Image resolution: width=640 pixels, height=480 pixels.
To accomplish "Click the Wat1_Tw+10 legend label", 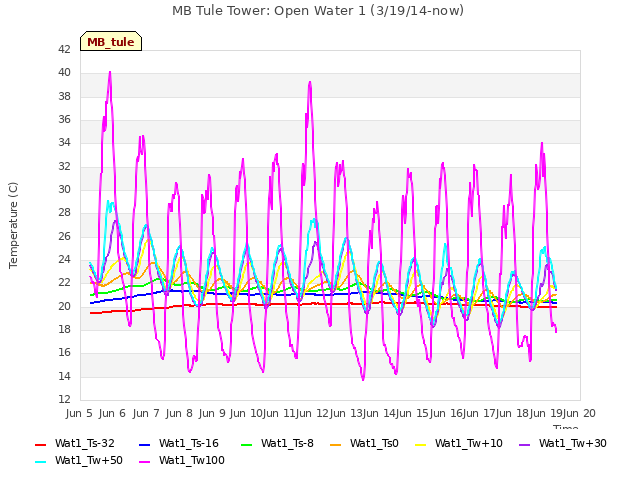I will [469, 443].
